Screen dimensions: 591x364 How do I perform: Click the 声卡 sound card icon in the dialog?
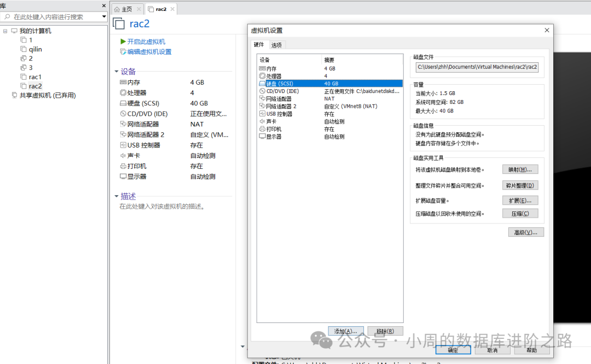[x=262, y=121]
